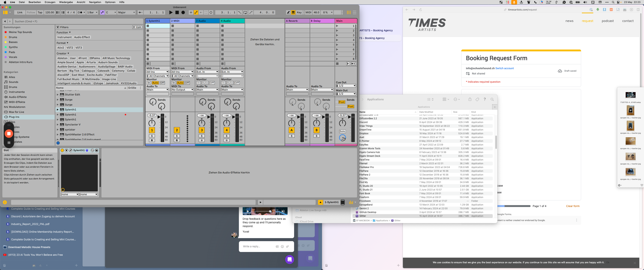Collapse the Filters section triangle
Viewport: 644px width, 270px height.
click(58, 27)
